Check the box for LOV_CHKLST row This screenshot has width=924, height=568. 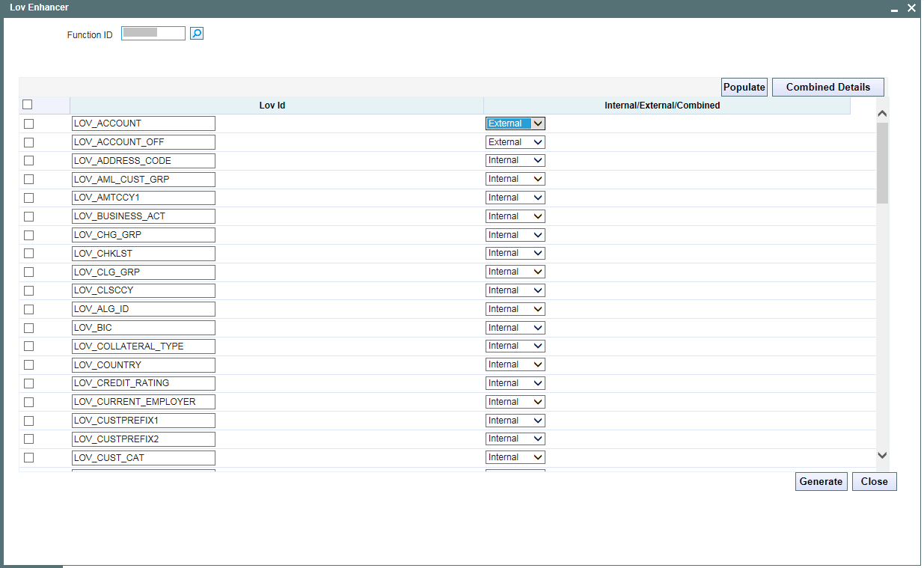click(29, 253)
